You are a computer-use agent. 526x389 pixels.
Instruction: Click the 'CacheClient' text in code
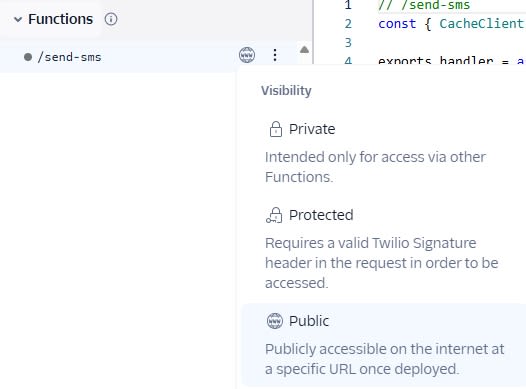point(481,24)
